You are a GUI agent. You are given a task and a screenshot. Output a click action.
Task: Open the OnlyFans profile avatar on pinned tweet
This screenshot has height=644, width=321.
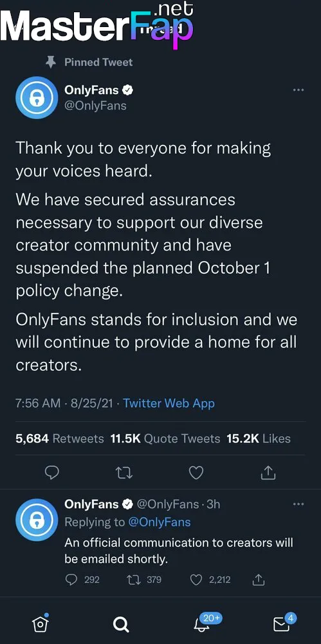point(37,98)
